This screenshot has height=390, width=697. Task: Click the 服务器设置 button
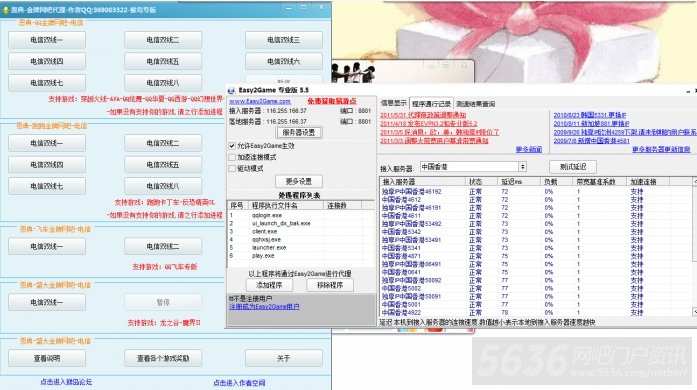tap(299, 133)
